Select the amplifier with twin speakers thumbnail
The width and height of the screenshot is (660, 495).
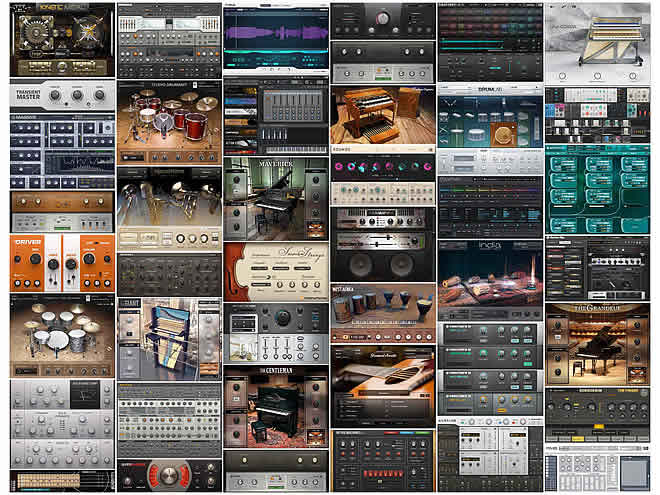coord(383,244)
